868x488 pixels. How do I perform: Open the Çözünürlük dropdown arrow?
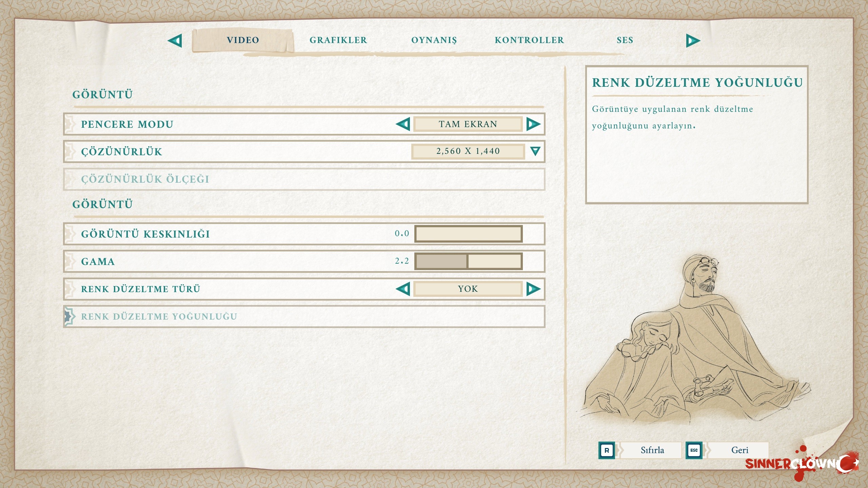(535, 151)
